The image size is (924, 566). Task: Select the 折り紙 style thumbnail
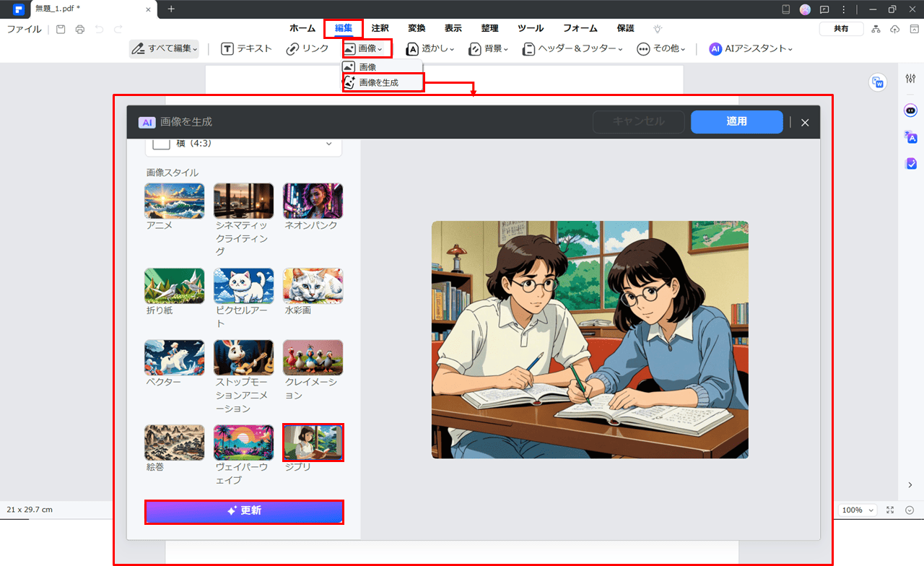174,286
